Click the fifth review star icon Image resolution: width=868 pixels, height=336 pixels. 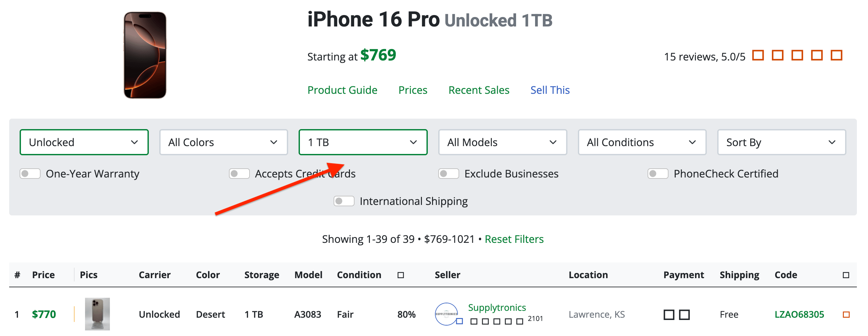tap(836, 55)
